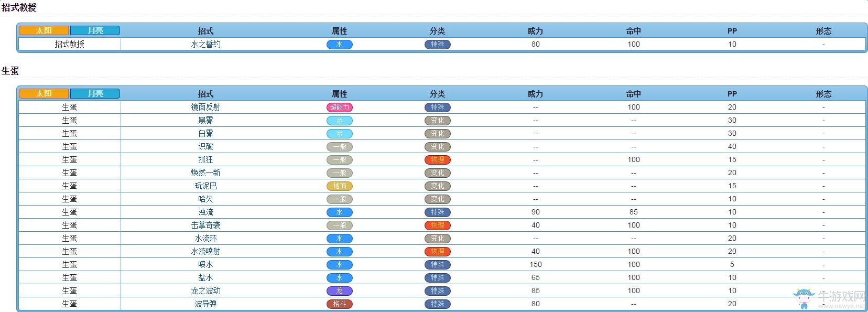Click the 特殊 category badge for 波导弹
This screenshot has height=312, width=868.
pos(438,304)
